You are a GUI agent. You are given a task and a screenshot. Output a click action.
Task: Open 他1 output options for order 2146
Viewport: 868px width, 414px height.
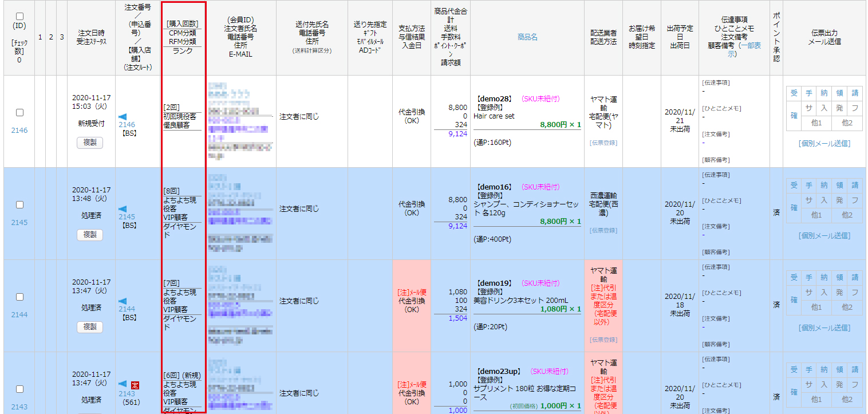[816, 123]
